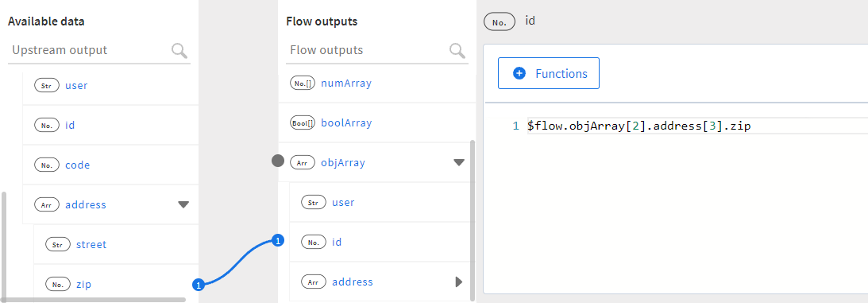Click the Flow outputs vertical scrollbar

pos(473,220)
